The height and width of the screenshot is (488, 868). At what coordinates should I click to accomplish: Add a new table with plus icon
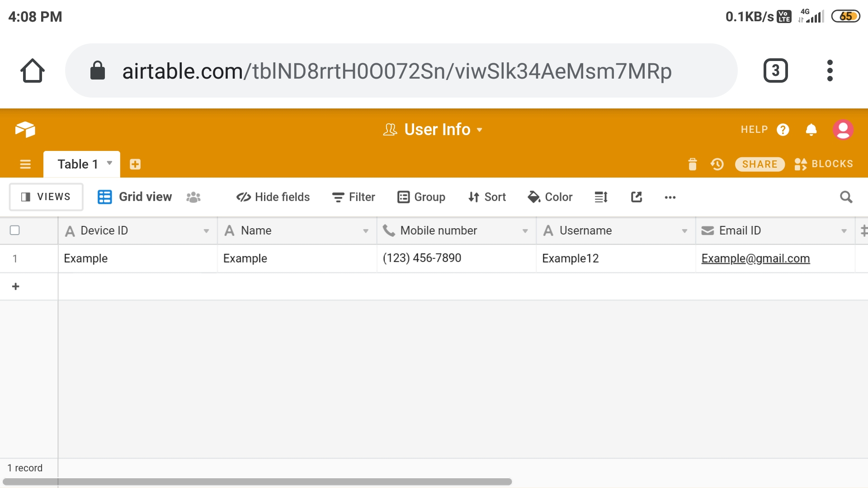[135, 164]
